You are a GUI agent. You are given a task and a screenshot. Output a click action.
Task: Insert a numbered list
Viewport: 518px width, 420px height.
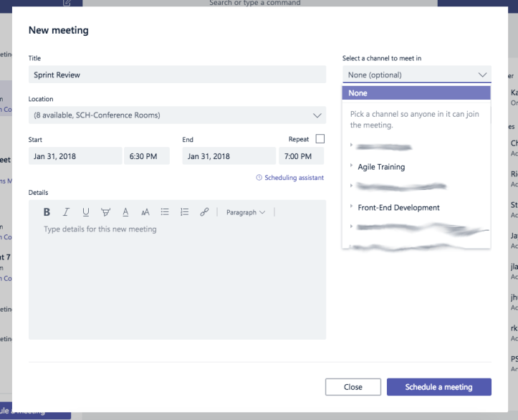[184, 212]
